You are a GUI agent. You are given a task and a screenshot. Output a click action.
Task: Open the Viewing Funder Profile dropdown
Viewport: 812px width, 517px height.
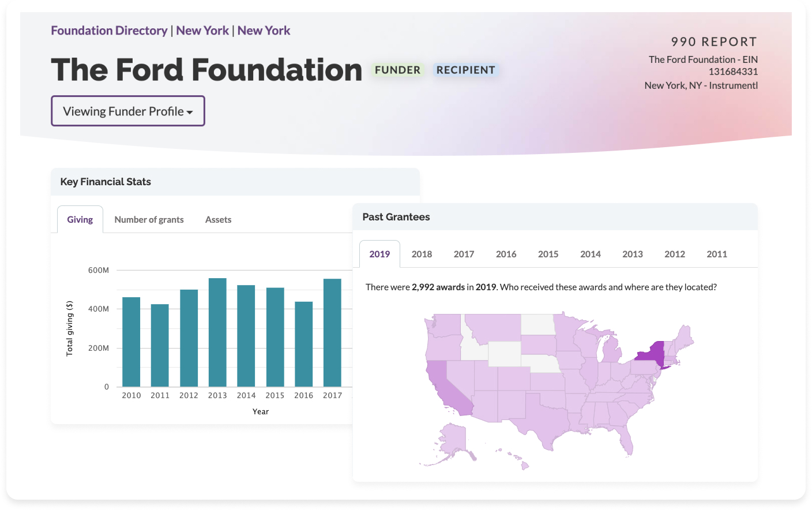point(128,111)
